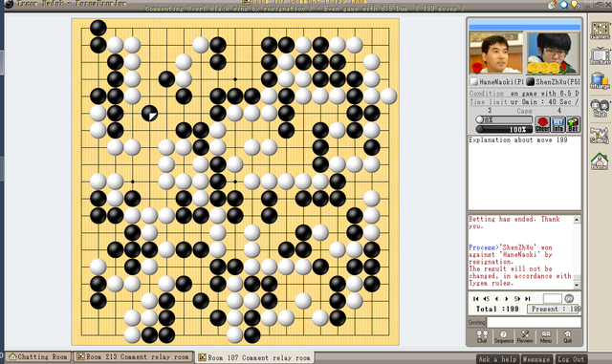Viewport: 612px width, 364px height.
Task: Open the Menu book icon
Action: pyautogui.click(x=546, y=336)
